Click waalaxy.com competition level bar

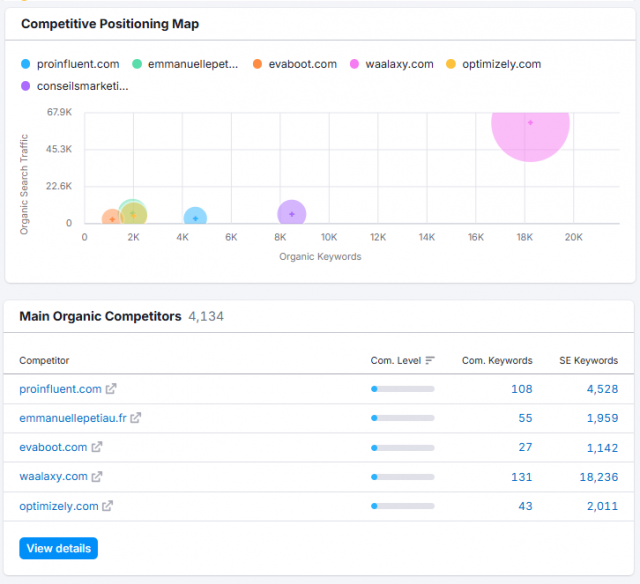click(402, 477)
